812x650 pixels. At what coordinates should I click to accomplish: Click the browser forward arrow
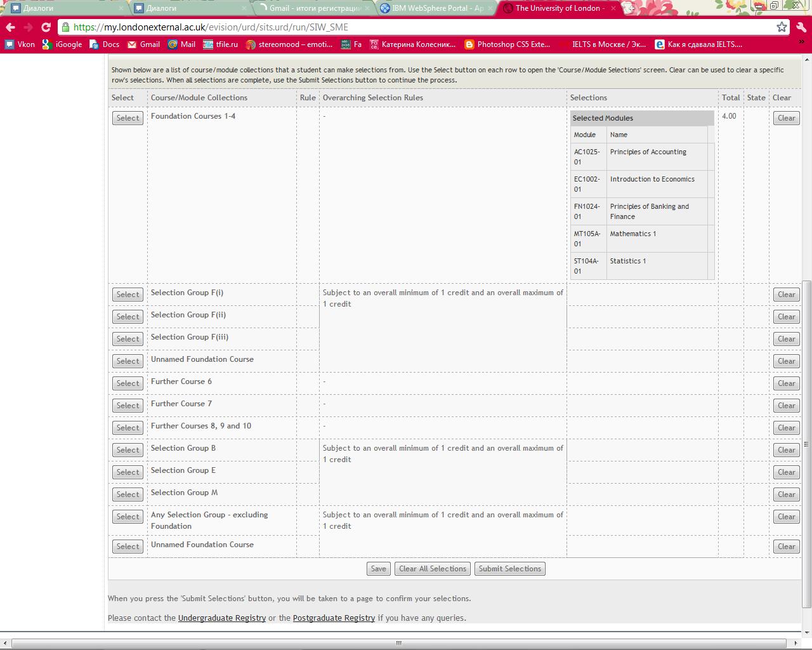[x=28, y=27]
